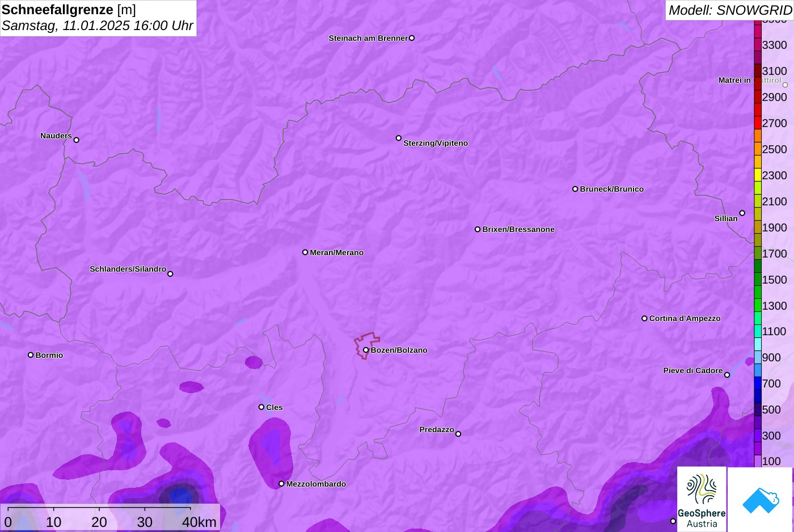Viewport: 794px width, 532px height.
Task: Click the yellow 2300 legend color
Action: [x=758, y=175]
